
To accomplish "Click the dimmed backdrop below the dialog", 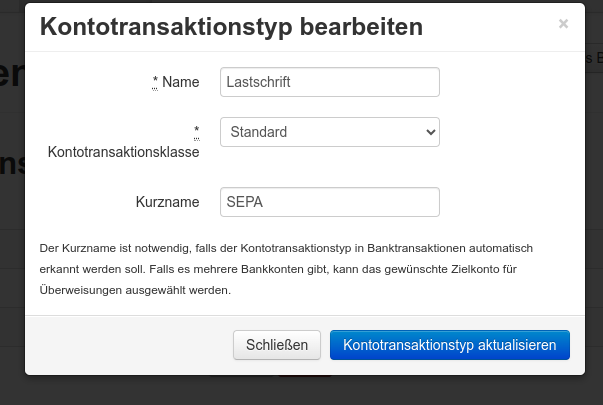I will (300, 392).
